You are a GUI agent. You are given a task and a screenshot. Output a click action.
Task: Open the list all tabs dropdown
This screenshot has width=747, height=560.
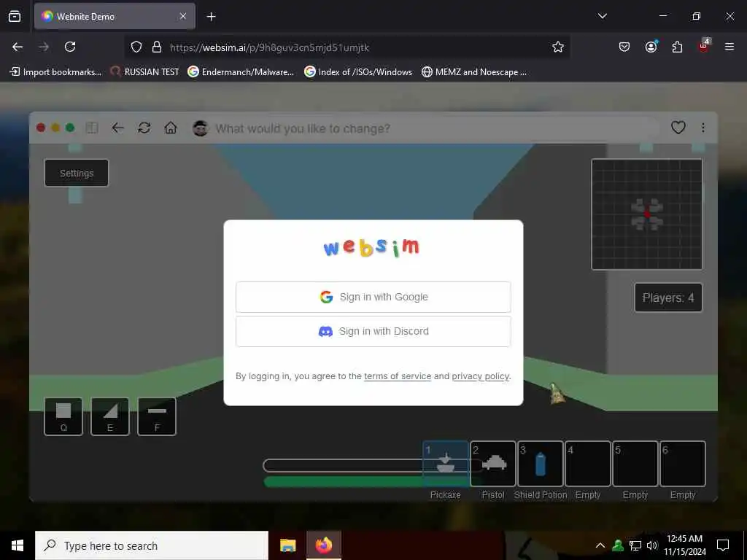pyautogui.click(x=602, y=16)
